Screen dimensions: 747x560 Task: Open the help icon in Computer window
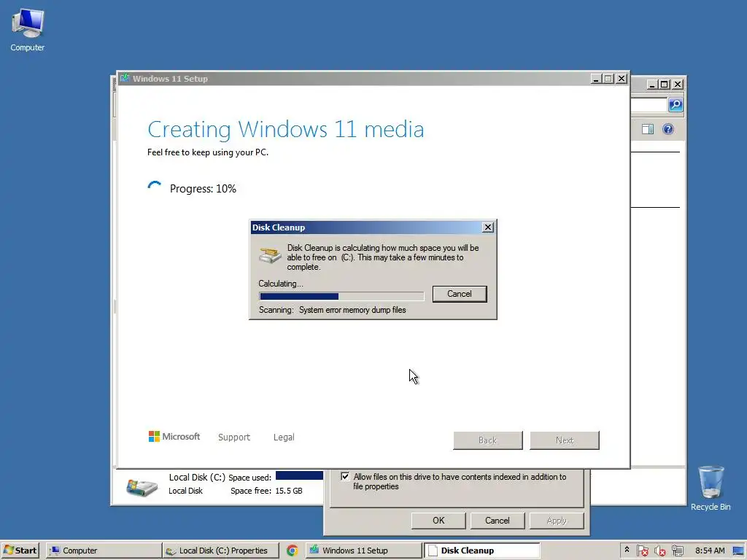668,129
